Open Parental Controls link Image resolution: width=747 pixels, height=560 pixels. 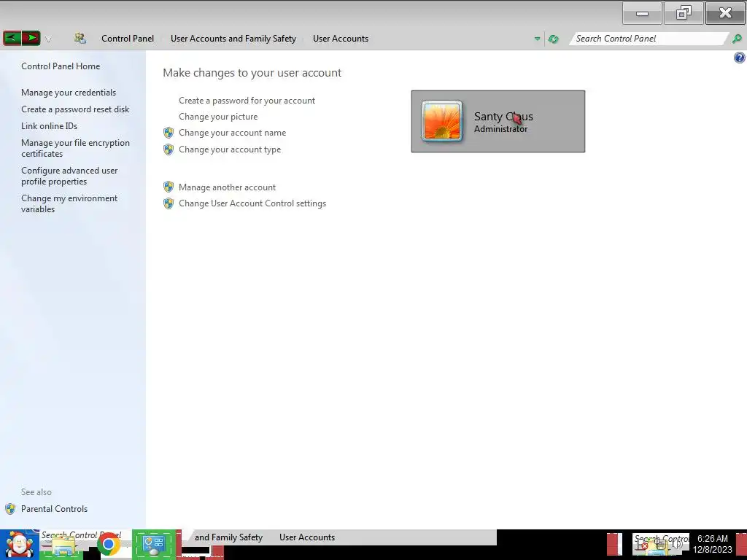pyautogui.click(x=54, y=508)
